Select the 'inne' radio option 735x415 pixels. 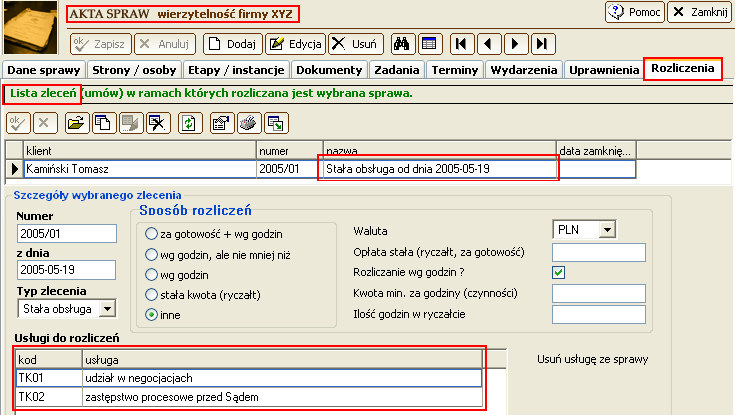(151, 315)
